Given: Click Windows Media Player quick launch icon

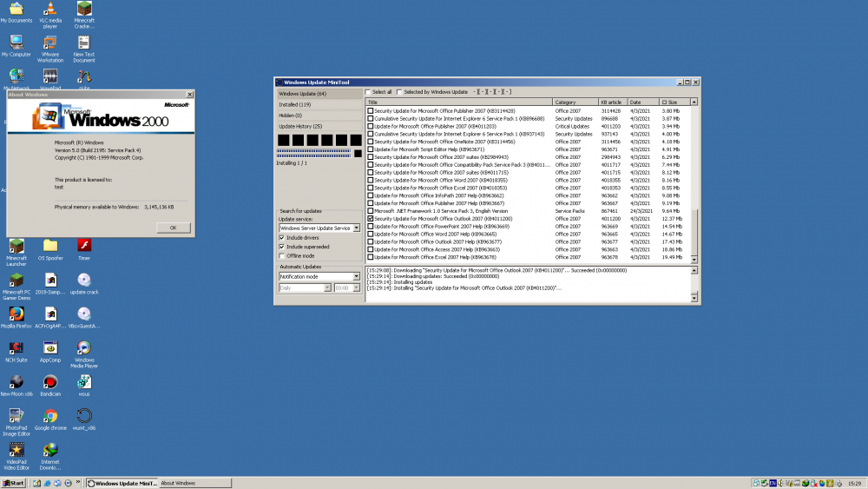Looking at the screenshot, I should click(x=68, y=483).
